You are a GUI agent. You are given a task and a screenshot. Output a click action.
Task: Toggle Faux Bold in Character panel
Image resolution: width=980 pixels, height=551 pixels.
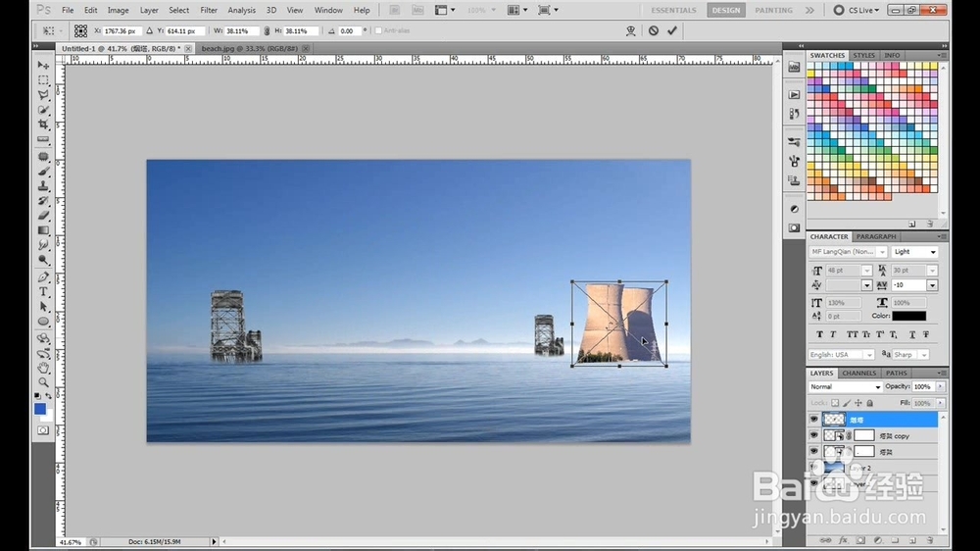click(x=820, y=334)
